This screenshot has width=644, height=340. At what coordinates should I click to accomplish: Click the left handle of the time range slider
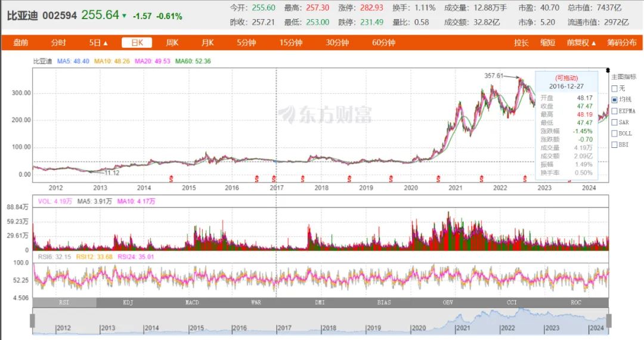pos(32,321)
